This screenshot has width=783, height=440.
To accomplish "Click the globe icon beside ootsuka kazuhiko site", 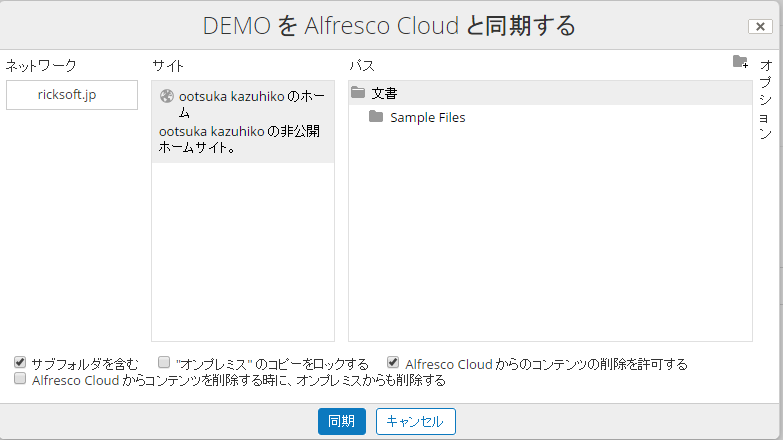I will click(167, 96).
